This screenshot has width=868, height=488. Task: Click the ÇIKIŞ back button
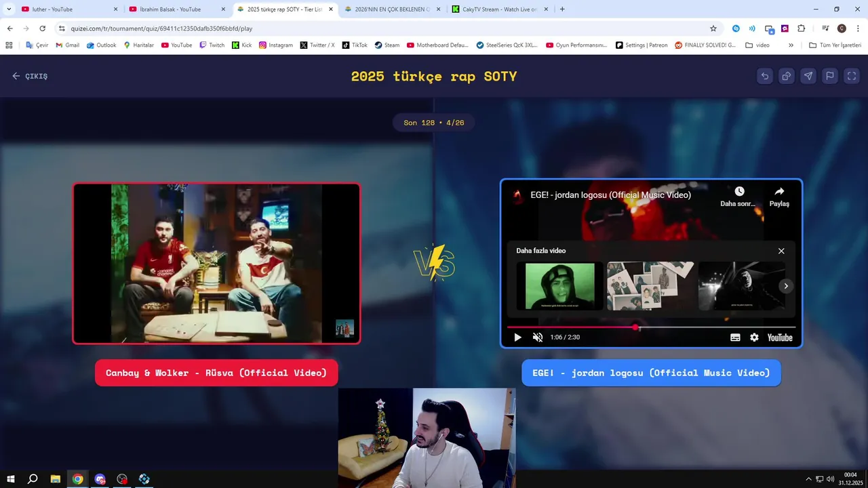click(x=30, y=76)
